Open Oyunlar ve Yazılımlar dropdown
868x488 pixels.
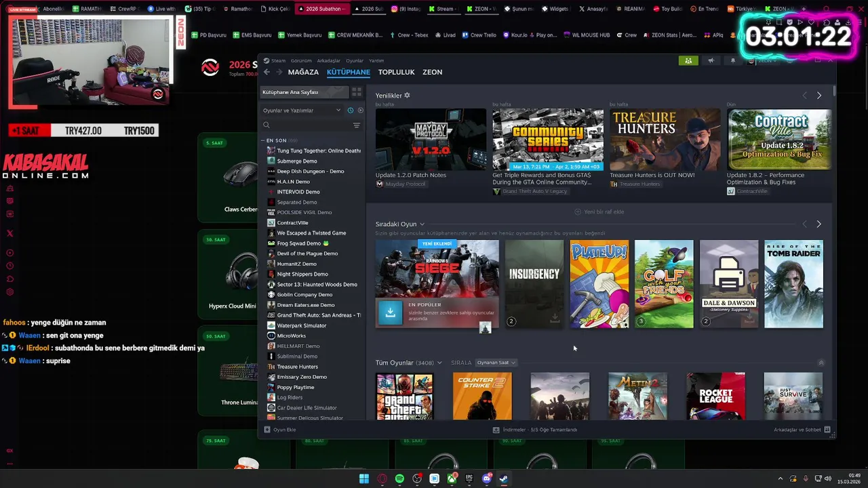pyautogui.click(x=302, y=110)
